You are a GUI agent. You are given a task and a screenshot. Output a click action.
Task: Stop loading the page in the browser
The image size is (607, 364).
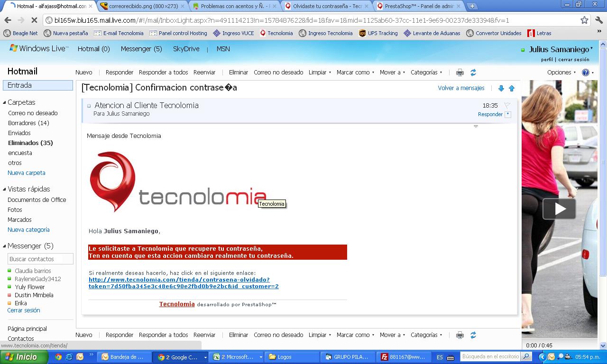tap(34, 20)
